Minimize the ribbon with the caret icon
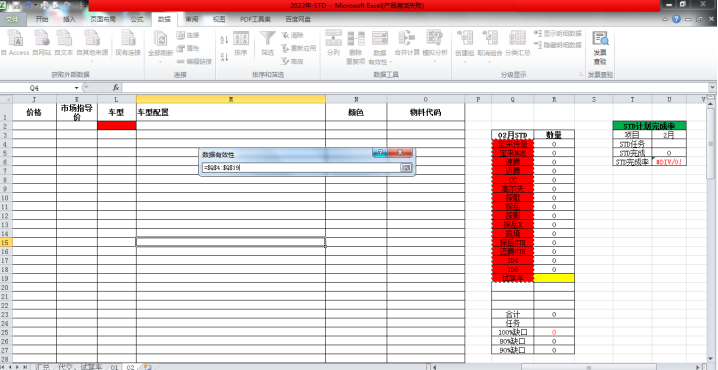 666,19
